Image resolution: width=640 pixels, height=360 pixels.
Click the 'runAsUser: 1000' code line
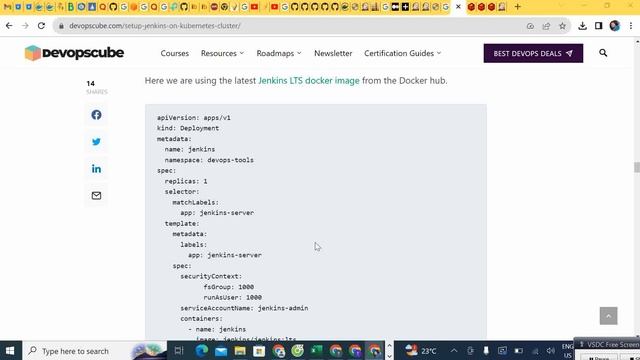coord(233,298)
